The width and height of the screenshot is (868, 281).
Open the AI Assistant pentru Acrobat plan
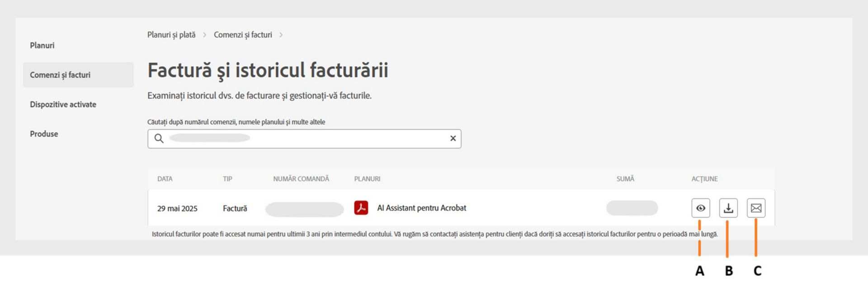point(421,208)
